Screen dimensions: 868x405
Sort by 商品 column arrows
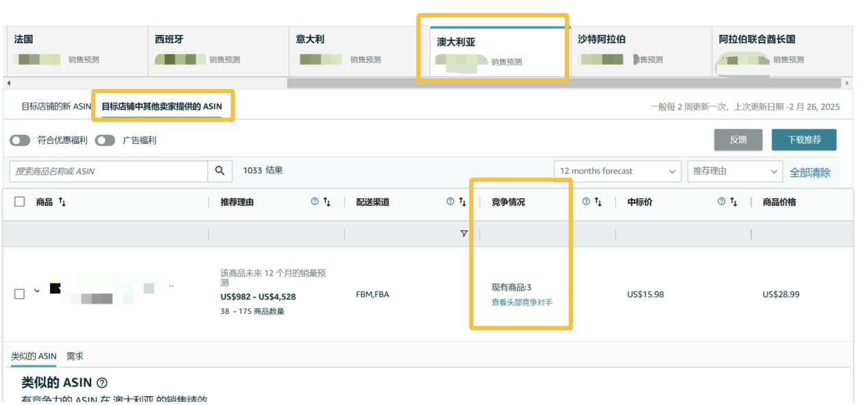(62, 202)
